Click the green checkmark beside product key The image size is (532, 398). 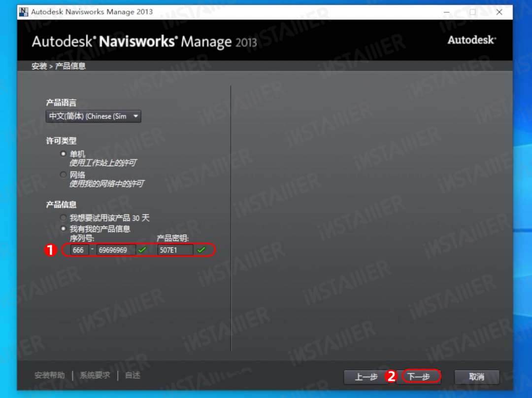201,250
